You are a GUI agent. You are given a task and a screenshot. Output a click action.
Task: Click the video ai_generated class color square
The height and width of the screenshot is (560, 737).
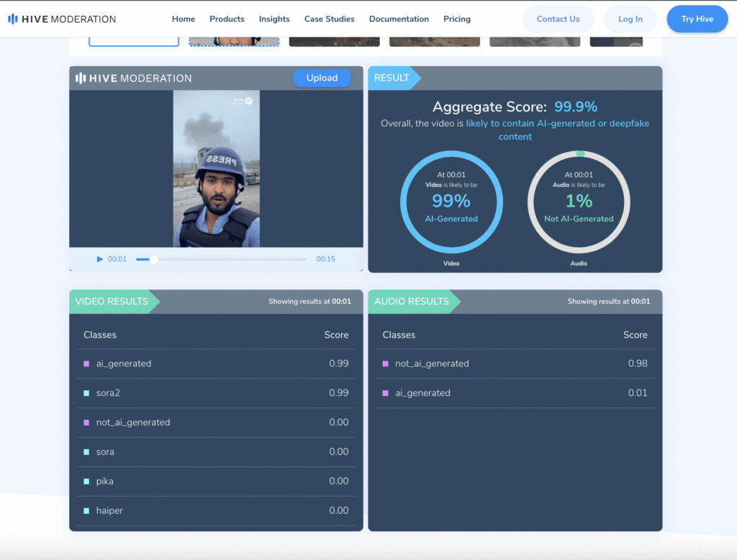(86, 363)
